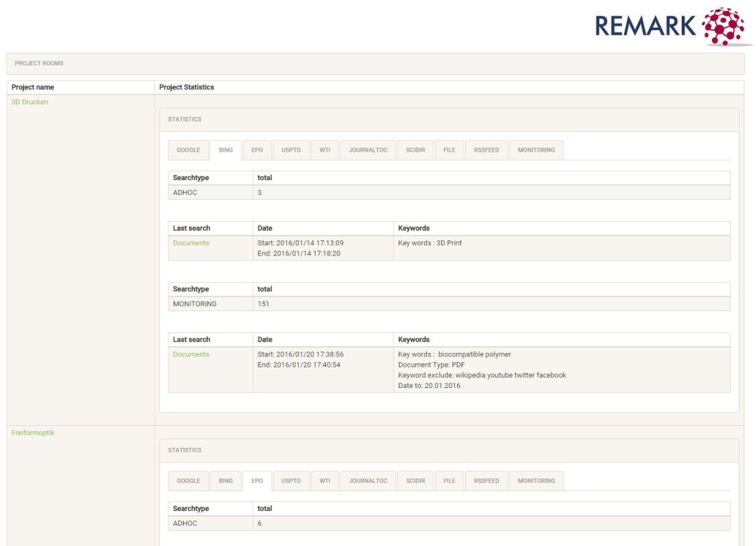
Task: Open USPTO tab in 3D Drucken statistics
Action: click(x=291, y=150)
